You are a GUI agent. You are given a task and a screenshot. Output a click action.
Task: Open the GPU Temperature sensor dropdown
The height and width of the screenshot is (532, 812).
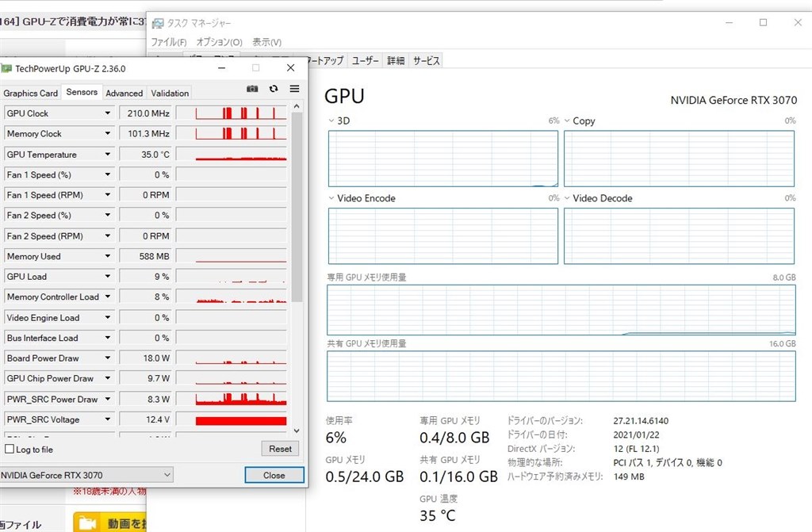point(107,154)
